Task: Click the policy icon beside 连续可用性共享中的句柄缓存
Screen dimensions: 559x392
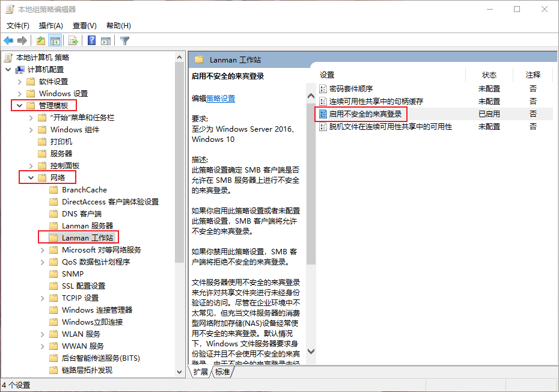Action: tap(323, 101)
